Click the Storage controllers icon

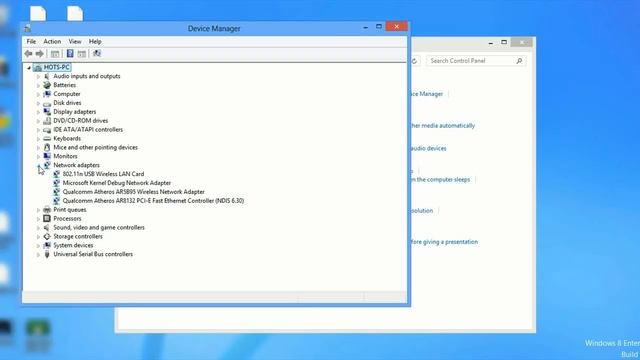(x=47, y=237)
